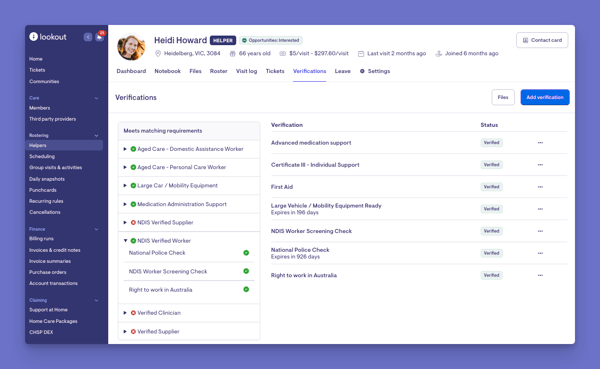Open the Tickets tab in profile
This screenshot has width=600, height=369.
275,71
